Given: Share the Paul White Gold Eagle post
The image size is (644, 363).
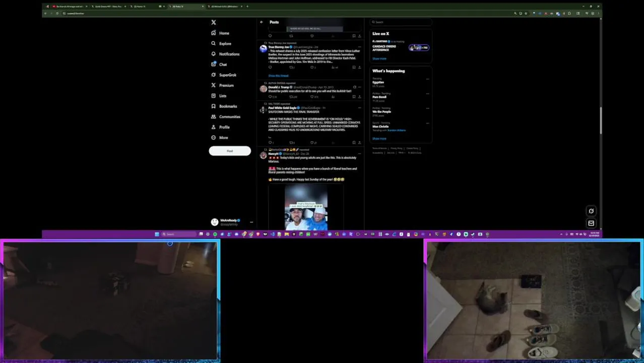Looking at the screenshot, I should 359,143.
